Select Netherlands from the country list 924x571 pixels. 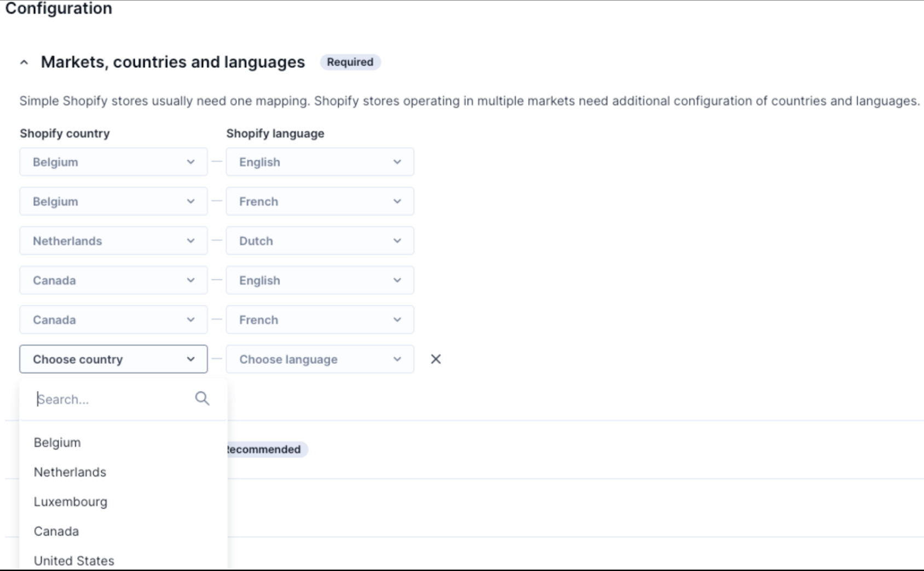(x=70, y=472)
